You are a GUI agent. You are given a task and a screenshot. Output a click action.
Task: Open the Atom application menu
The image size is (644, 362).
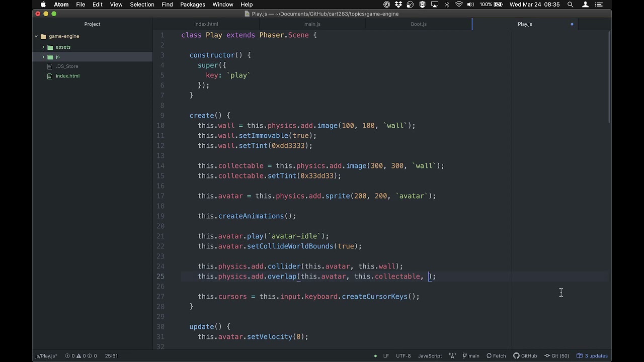(x=61, y=5)
